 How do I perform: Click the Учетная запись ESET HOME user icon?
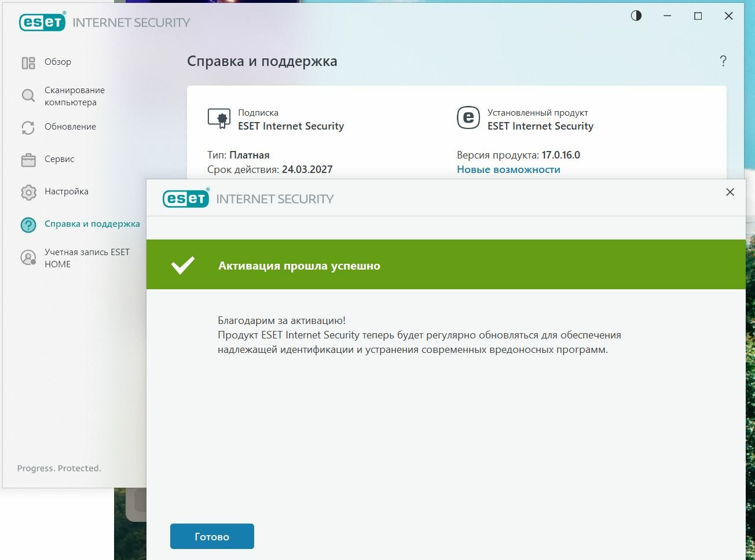pos(28,257)
